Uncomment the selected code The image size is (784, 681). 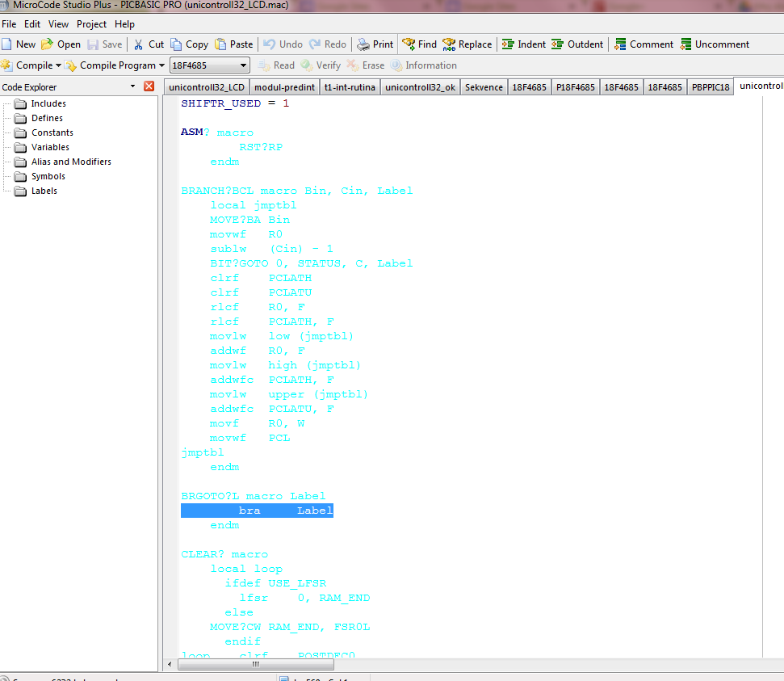coord(685,44)
